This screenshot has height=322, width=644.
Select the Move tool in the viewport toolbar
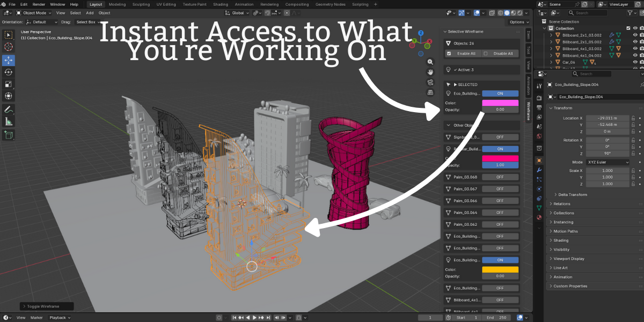tap(8, 61)
